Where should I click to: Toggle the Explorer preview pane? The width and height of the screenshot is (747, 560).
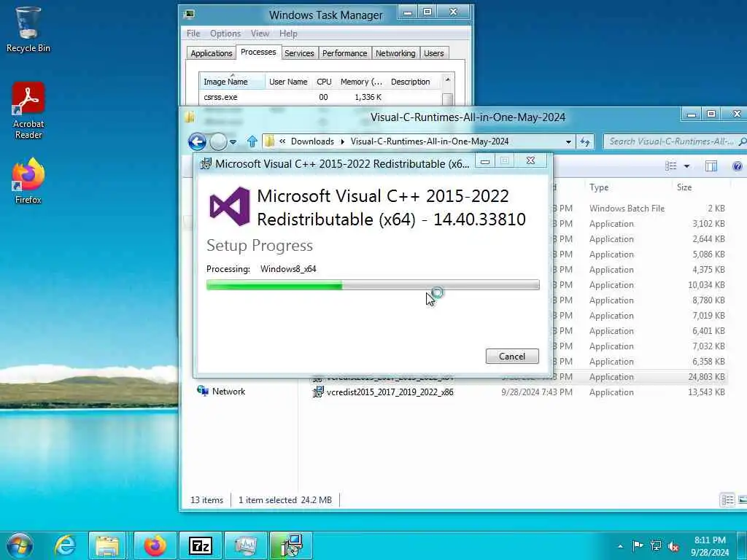pos(711,166)
